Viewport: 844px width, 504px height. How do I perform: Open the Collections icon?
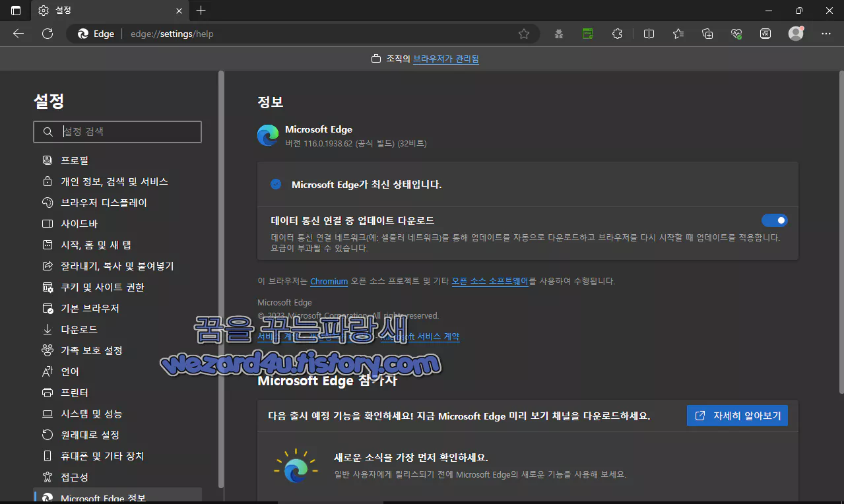707,33
